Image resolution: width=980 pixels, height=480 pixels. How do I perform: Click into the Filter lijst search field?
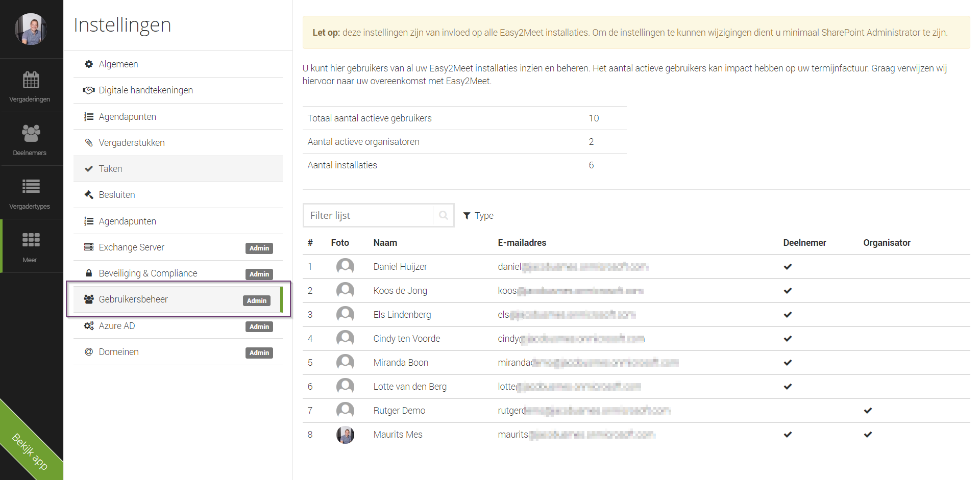pyautogui.click(x=368, y=215)
